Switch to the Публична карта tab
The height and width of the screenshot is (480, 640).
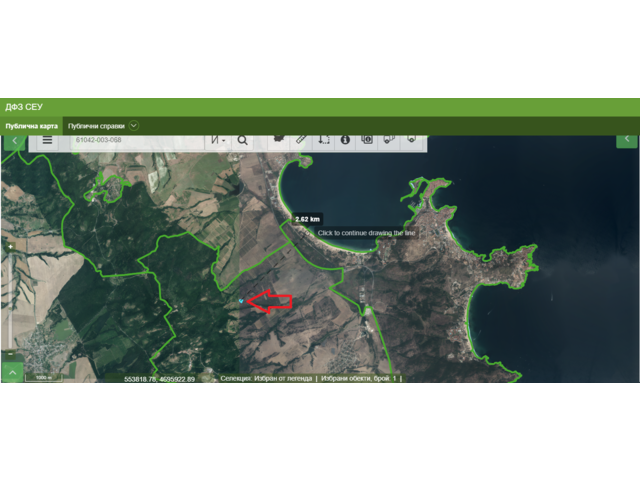click(31, 127)
